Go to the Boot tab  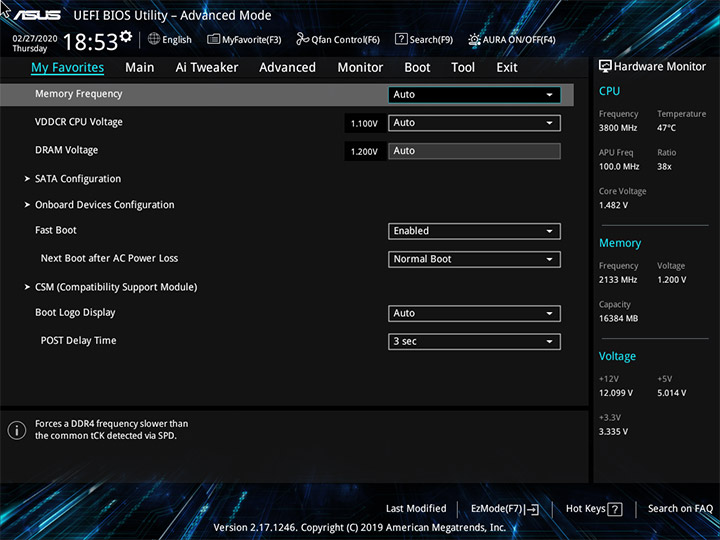tap(417, 68)
